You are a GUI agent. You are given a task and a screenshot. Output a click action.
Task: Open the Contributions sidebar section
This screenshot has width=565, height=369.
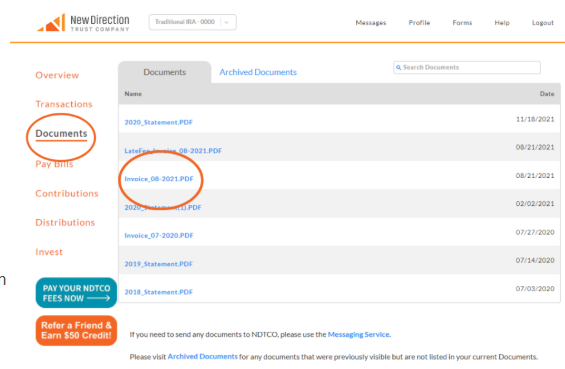67,194
